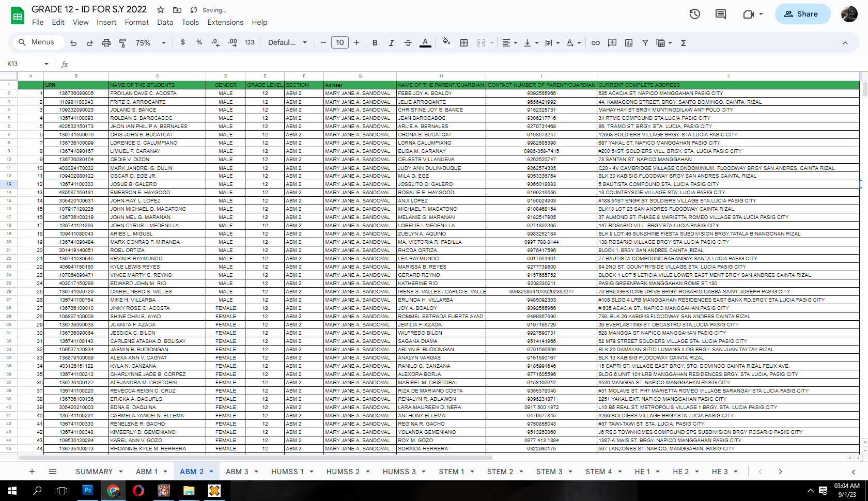
Task: Click the Share button
Action: (802, 14)
